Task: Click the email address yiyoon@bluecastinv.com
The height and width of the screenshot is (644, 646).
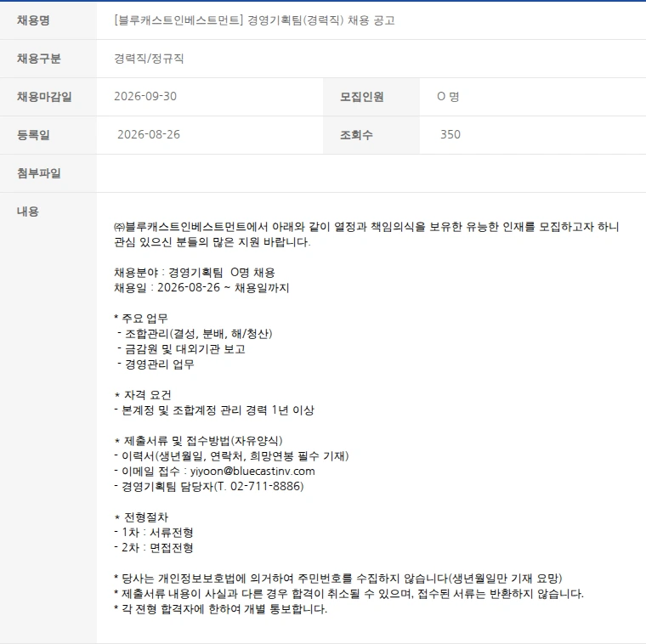Action: (x=252, y=472)
